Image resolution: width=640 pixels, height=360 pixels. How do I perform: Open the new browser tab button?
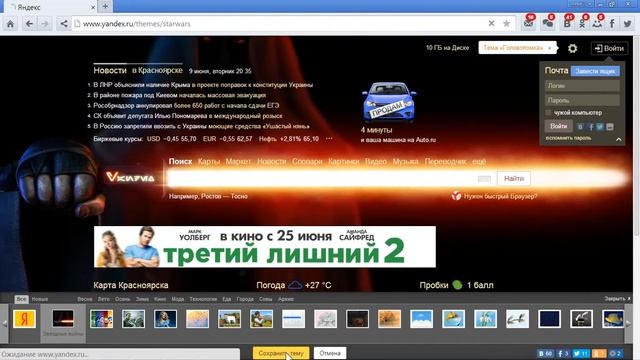[x=105, y=6]
